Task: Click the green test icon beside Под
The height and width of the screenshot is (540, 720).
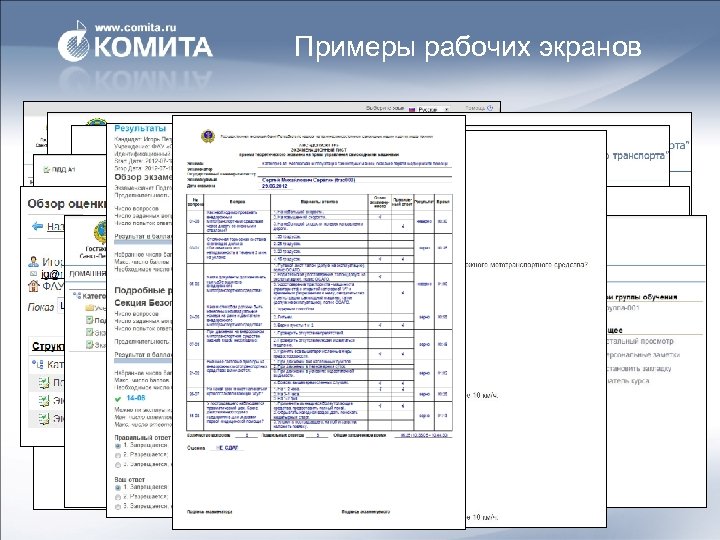Action: (x=90, y=320)
